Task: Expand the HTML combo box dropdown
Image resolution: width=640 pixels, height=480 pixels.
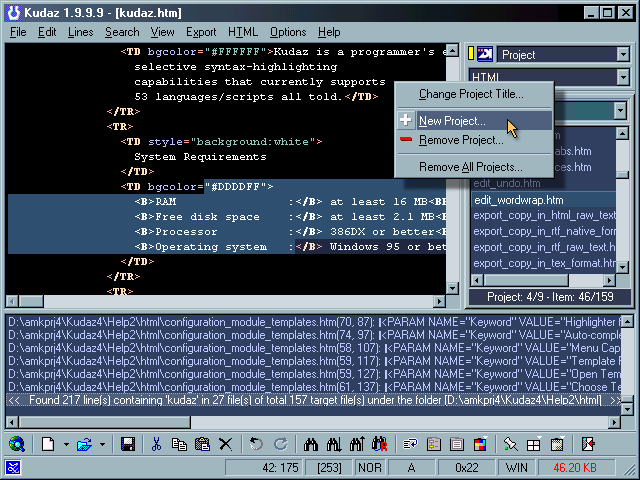Action: click(x=622, y=77)
